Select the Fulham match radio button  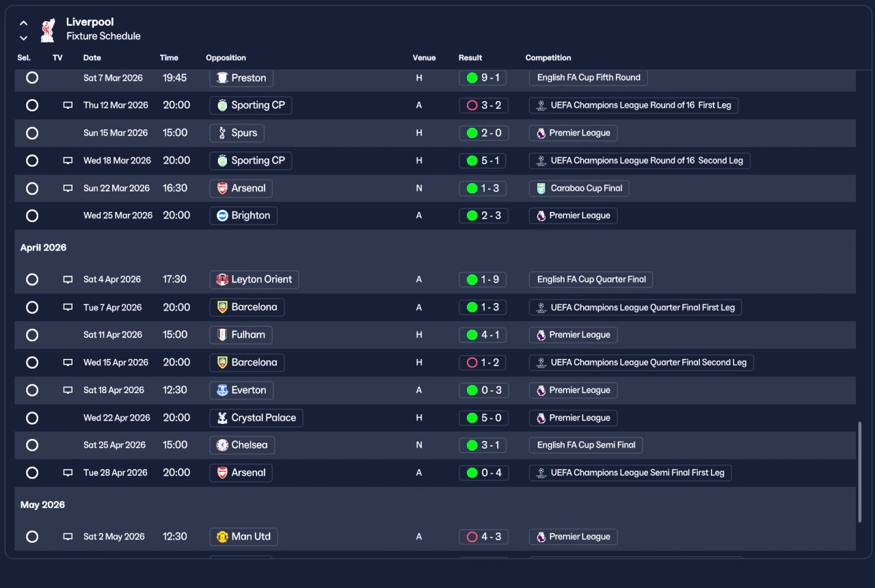point(32,335)
